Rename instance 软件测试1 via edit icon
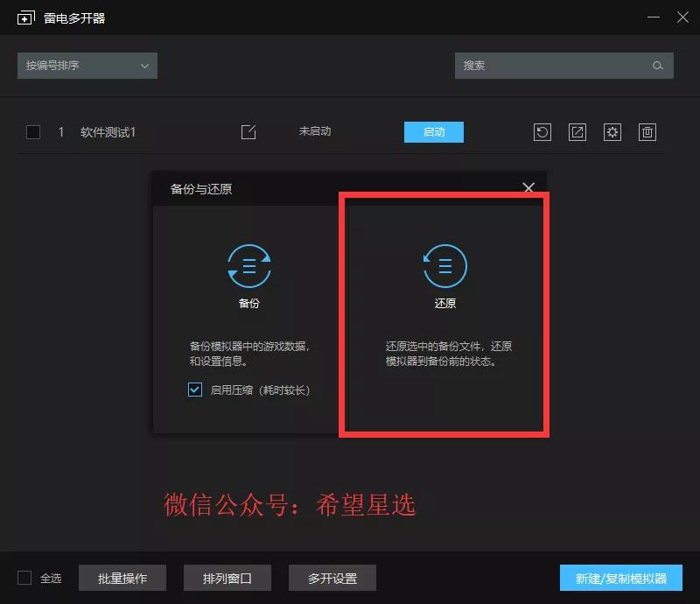 point(248,132)
